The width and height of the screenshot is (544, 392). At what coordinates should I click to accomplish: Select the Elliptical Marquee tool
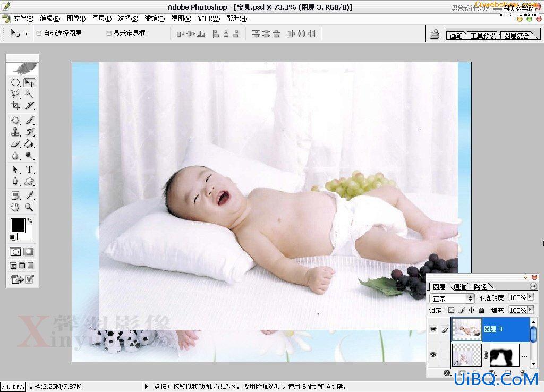[15, 82]
